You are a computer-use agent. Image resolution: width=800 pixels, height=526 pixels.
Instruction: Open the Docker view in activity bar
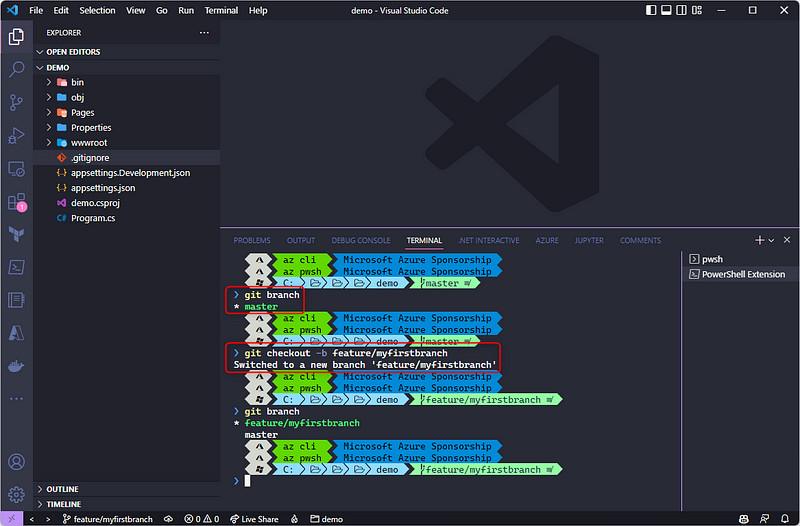(16, 365)
